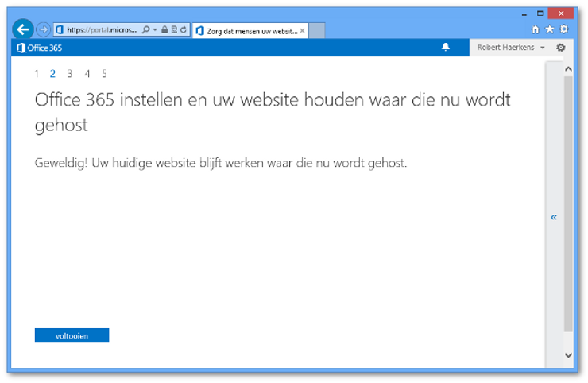The width and height of the screenshot is (588, 383).
Task: Open the notifications bell
Action: coord(446,47)
